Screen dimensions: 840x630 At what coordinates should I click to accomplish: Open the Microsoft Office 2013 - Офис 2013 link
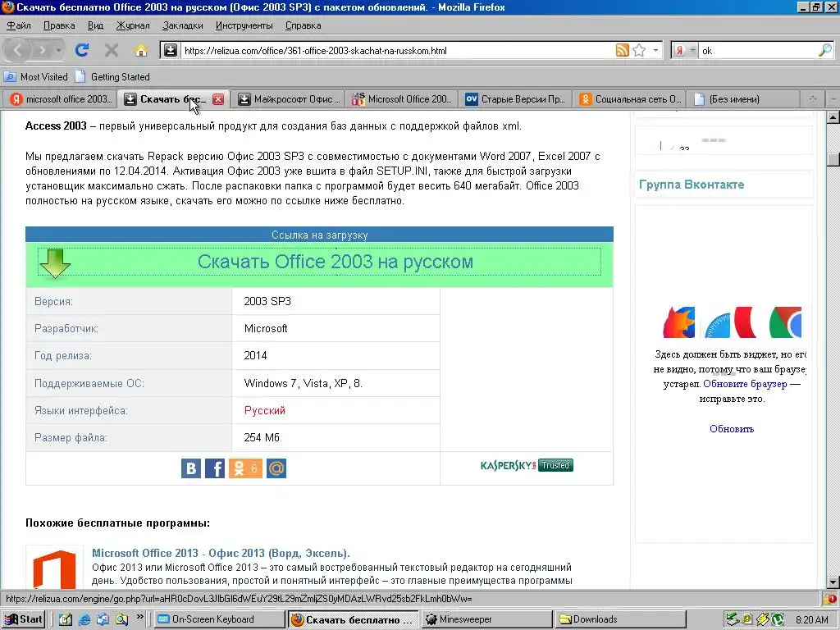(x=221, y=553)
